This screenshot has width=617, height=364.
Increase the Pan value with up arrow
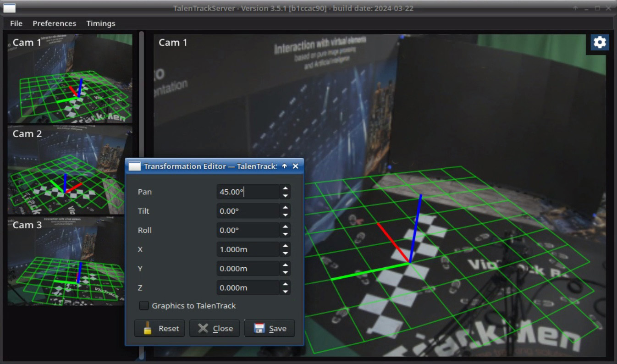285,188
